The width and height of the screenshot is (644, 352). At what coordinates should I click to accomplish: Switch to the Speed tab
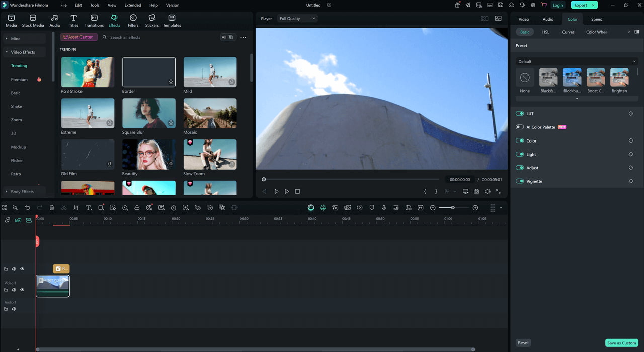pos(596,19)
